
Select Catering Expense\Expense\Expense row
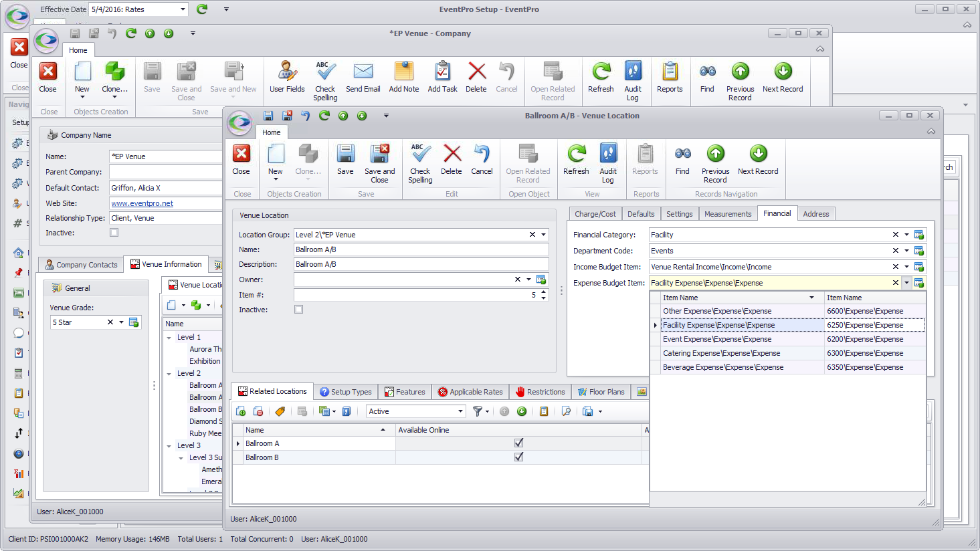[x=787, y=353]
